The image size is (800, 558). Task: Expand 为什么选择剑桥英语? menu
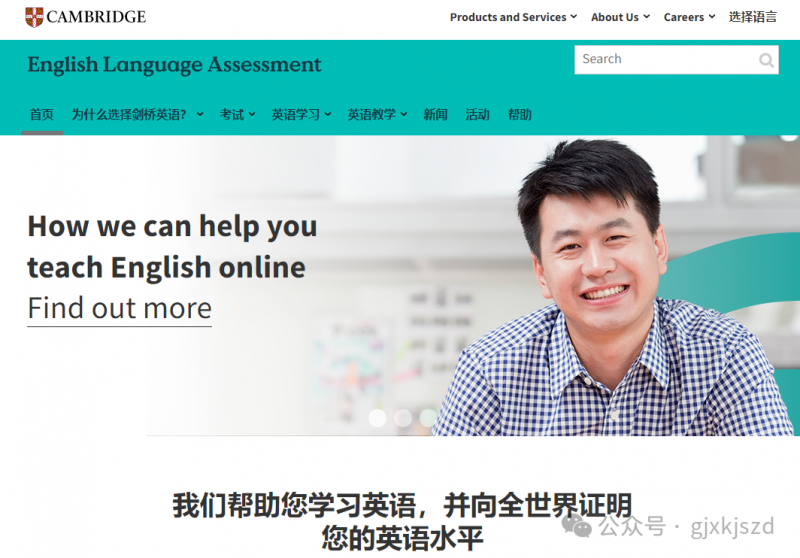(x=137, y=114)
